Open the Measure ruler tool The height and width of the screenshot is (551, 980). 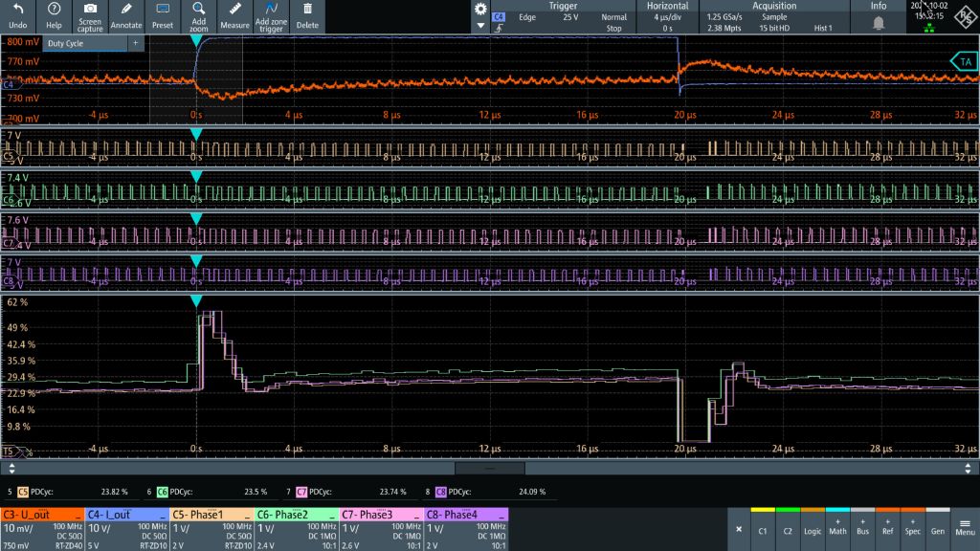pyautogui.click(x=234, y=10)
